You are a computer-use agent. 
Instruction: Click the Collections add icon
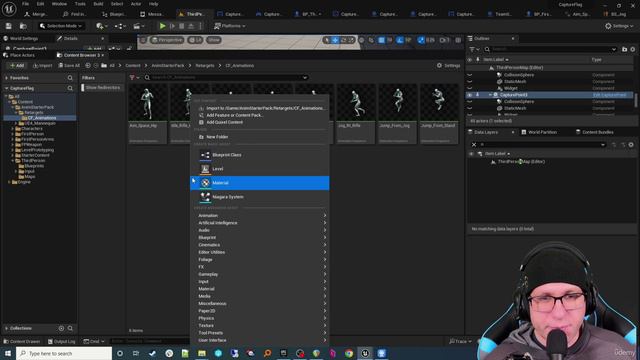point(61,328)
